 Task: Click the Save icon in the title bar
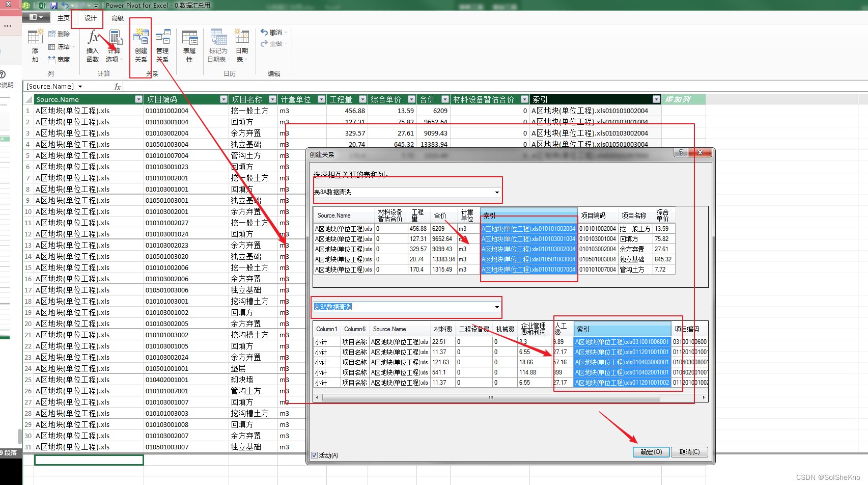click(x=54, y=5)
